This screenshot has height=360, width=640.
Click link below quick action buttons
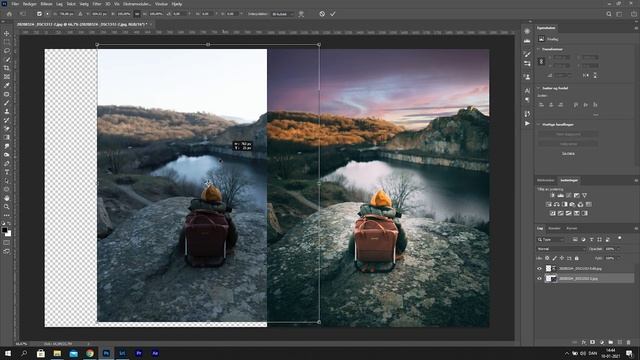pyautogui.click(x=568, y=153)
